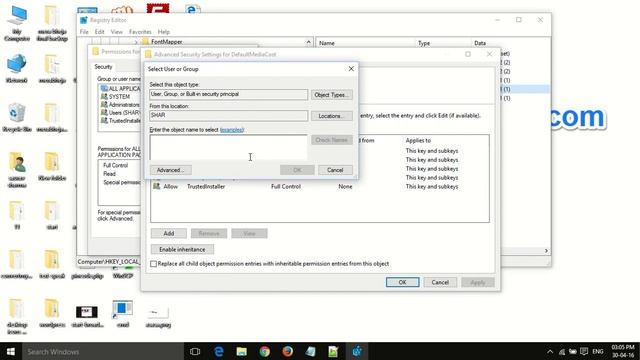Open the Network desktop icon
The image size is (640, 360).
(x=17, y=69)
